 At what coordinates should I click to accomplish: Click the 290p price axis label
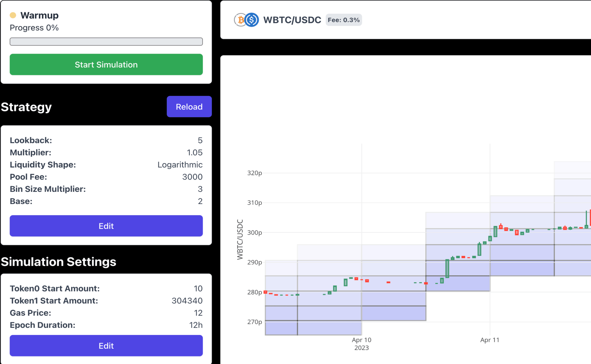tap(255, 262)
